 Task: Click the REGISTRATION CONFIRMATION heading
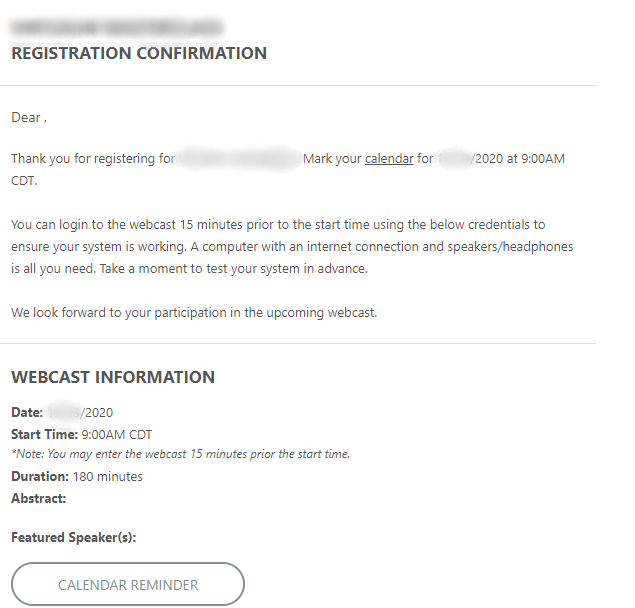(x=139, y=53)
